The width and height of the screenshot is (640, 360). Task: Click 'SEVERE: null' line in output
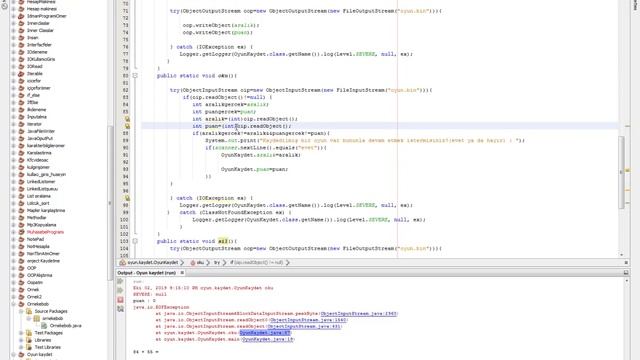point(150,294)
